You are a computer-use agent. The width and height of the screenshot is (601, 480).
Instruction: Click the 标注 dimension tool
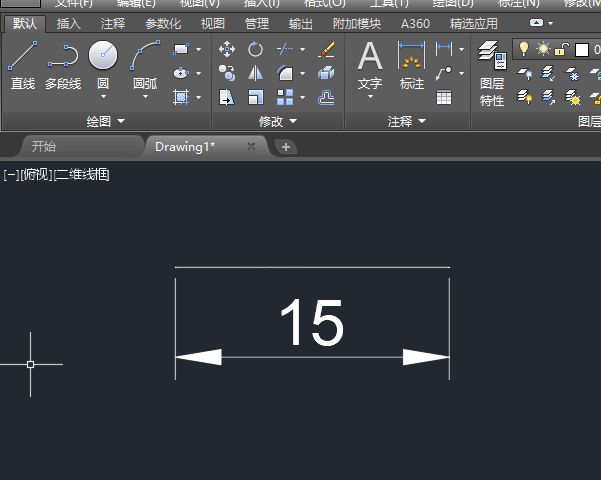411,65
